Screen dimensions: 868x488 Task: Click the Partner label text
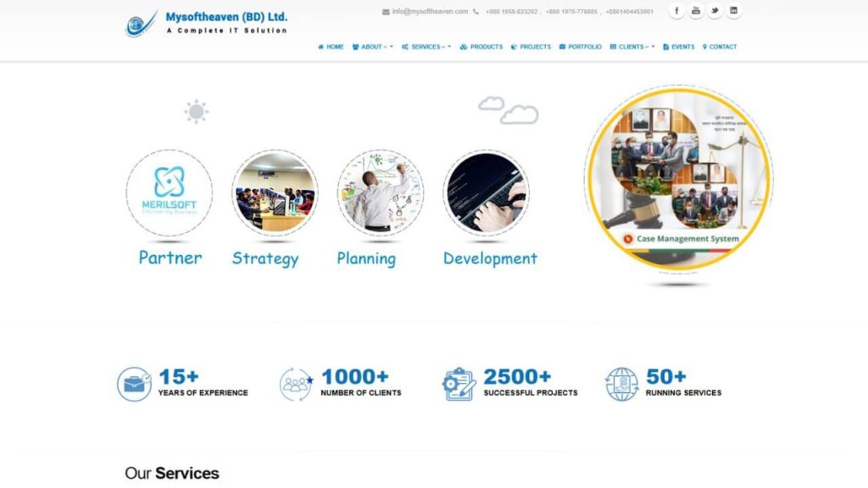(x=170, y=258)
